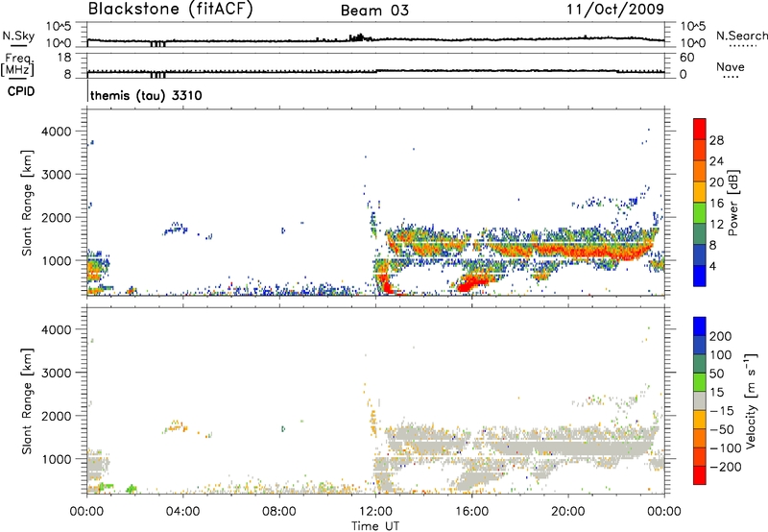The height and width of the screenshot is (532, 768).
Task: Click the date '11/Oct/2009'
Action: [x=615, y=9]
